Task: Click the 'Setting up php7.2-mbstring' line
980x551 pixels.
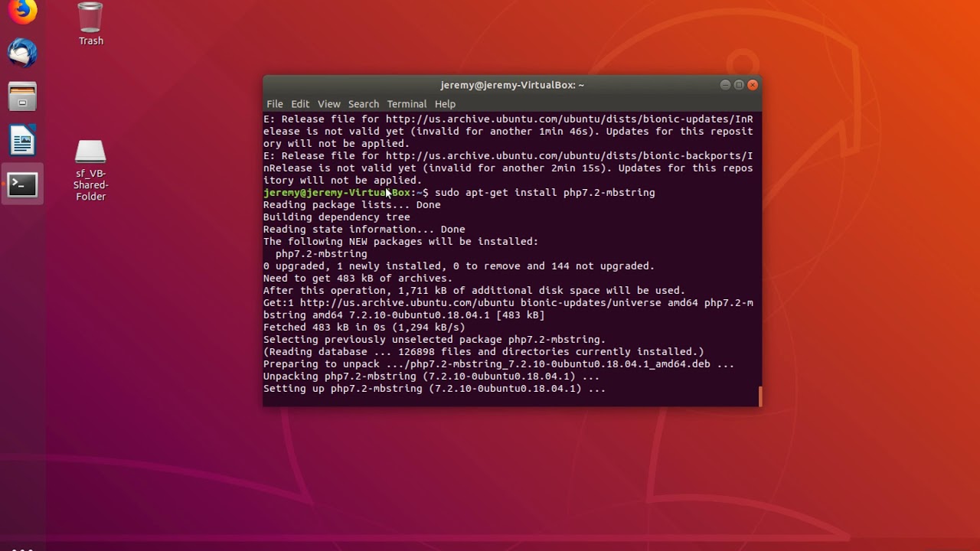Action: [x=435, y=389]
